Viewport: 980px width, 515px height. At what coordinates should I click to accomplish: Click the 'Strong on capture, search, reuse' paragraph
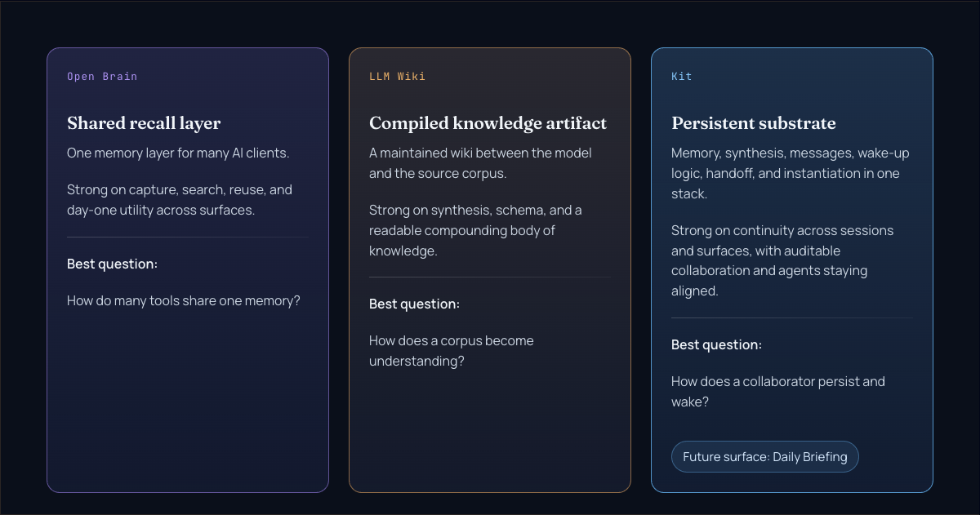tap(180, 200)
